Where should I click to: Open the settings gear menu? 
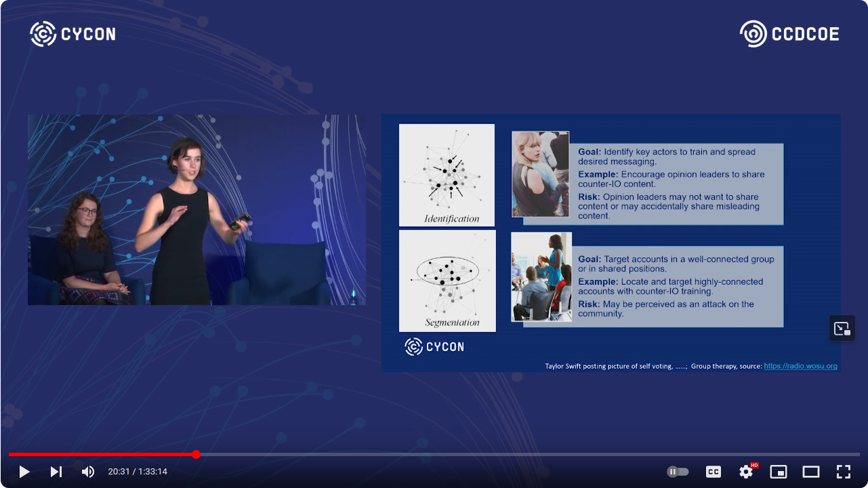coord(747,472)
